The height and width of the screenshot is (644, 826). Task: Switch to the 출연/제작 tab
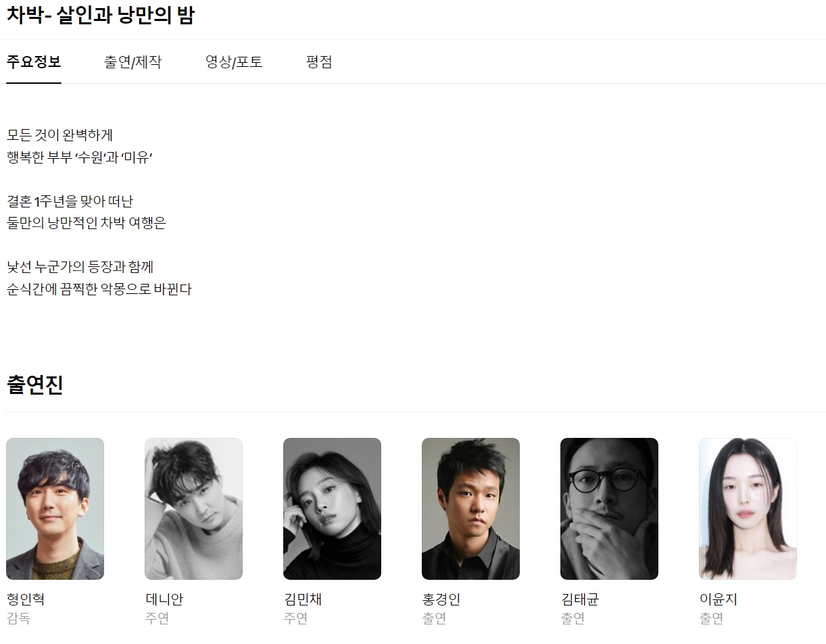click(x=133, y=62)
